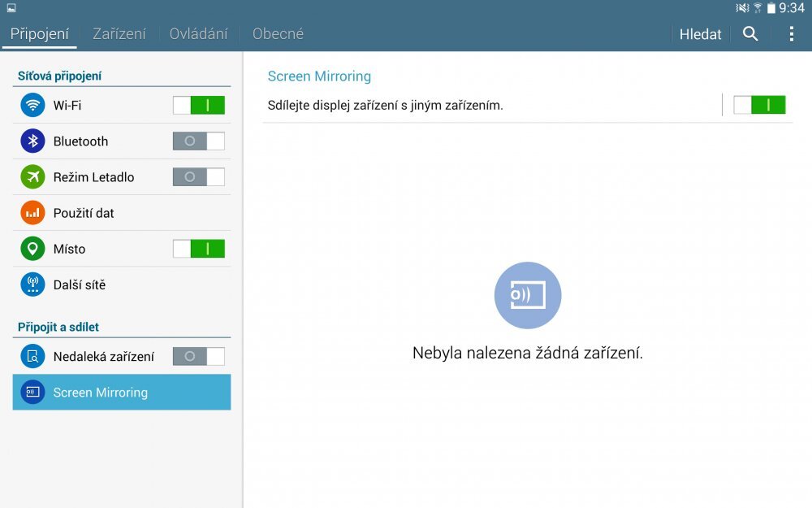The image size is (812, 508).
Task: Switch off the Screen Mirroring toggle
Action: point(759,105)
